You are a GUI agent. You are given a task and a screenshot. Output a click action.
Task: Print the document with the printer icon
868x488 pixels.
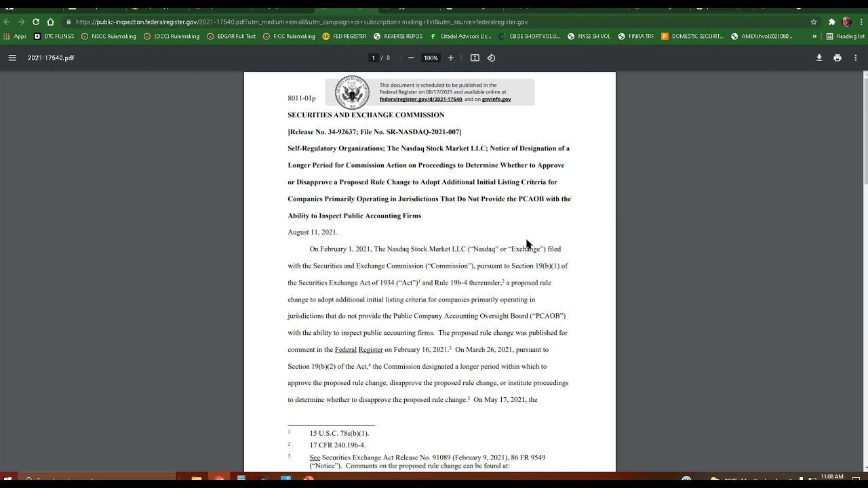[837, 58]
